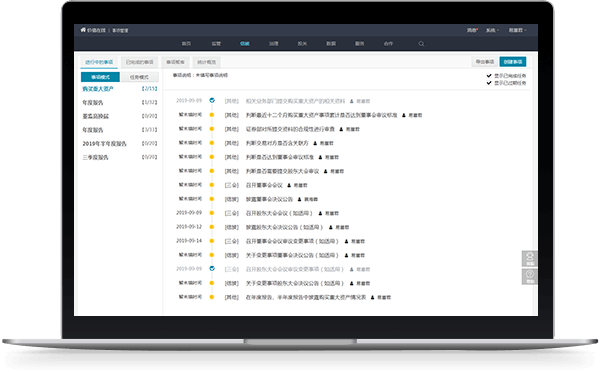This screenshot has height=373, width=600.
Task: Select the 三季度报告 item in the left list
Action: point(95,157)
